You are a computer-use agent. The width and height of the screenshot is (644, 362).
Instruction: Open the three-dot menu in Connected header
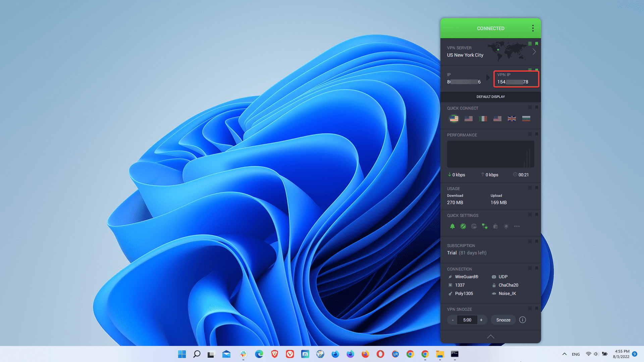click(x=533, y=28)
